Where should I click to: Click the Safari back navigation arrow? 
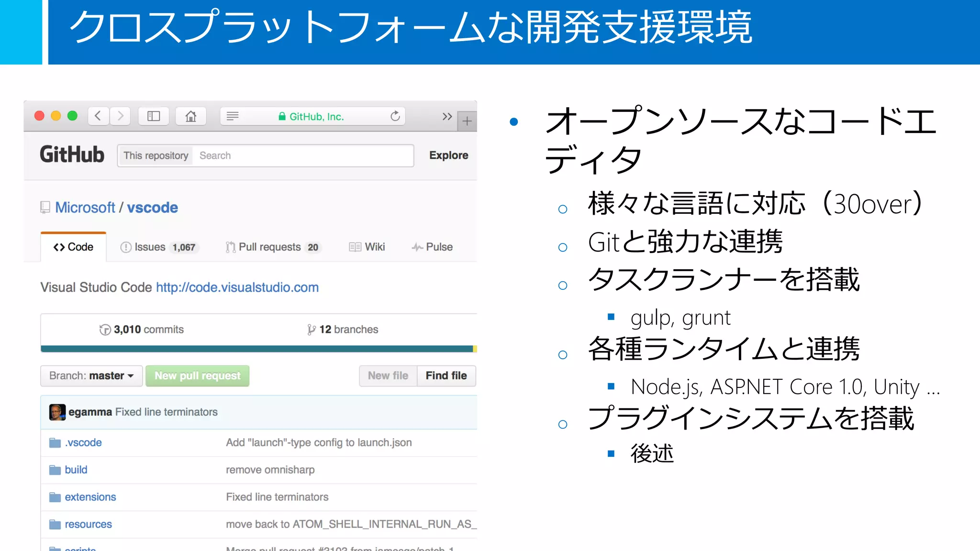click(98, 116)
